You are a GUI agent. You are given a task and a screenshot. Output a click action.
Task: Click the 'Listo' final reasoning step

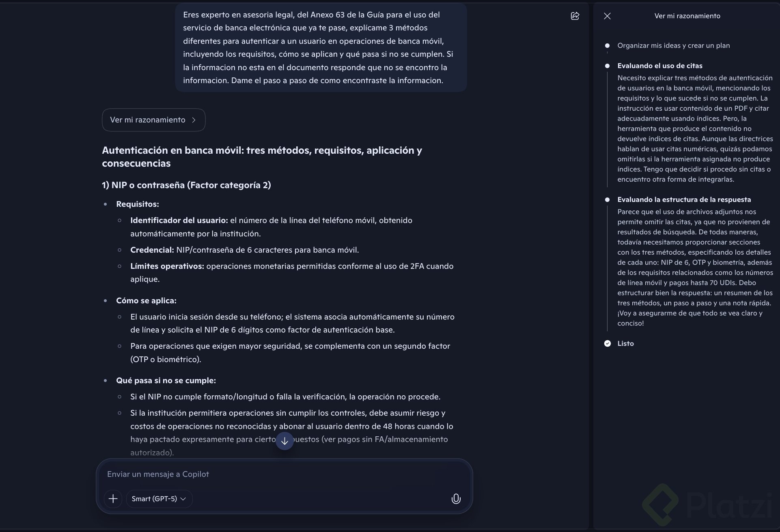(625, 343)
